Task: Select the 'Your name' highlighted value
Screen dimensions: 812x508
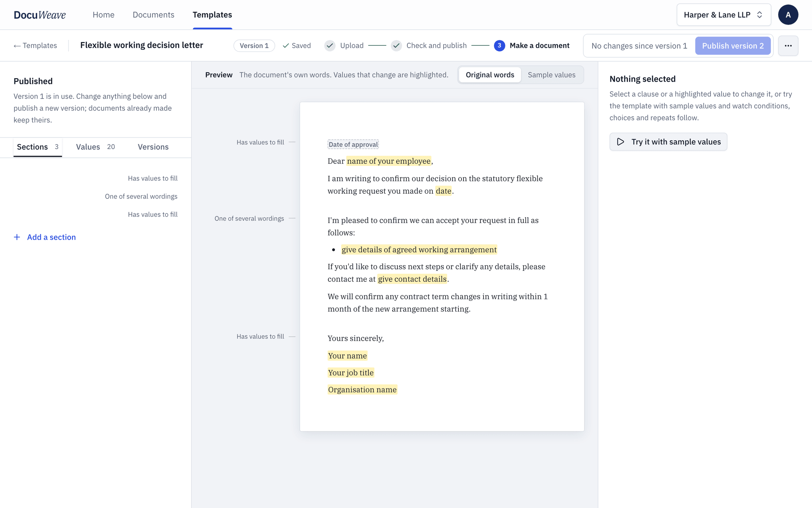Action: [347, 356]
